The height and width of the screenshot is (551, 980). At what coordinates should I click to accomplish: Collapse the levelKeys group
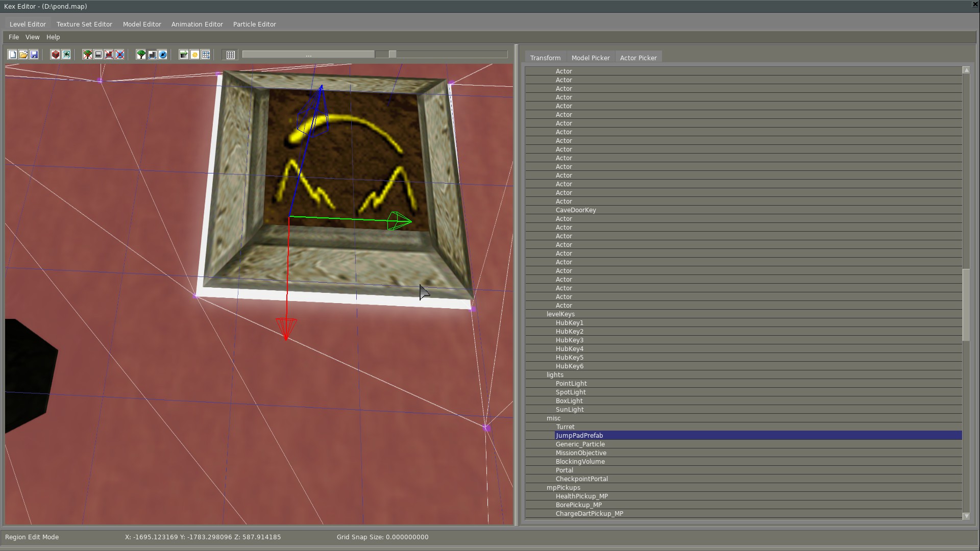click(x=560, y=314)
